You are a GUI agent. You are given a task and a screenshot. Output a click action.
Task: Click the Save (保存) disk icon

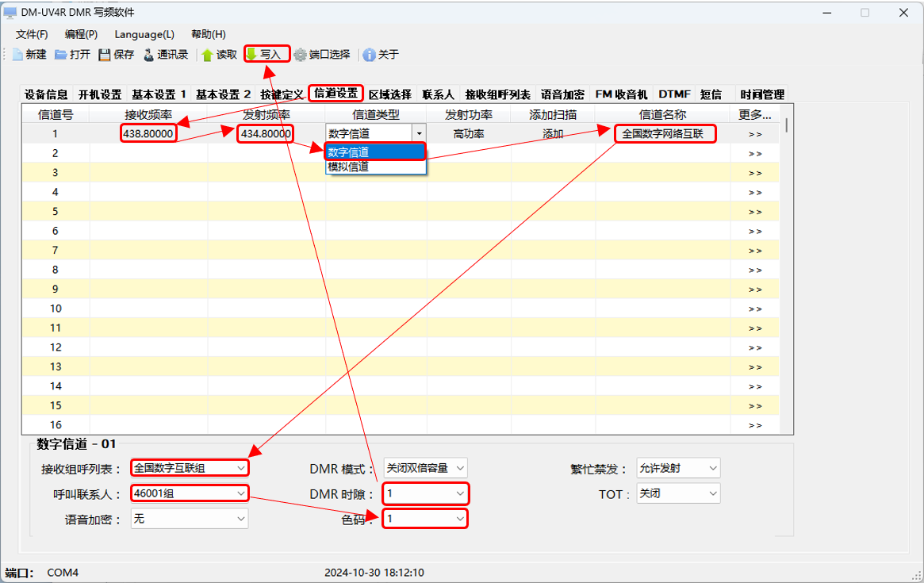click(x=105, y=55)
